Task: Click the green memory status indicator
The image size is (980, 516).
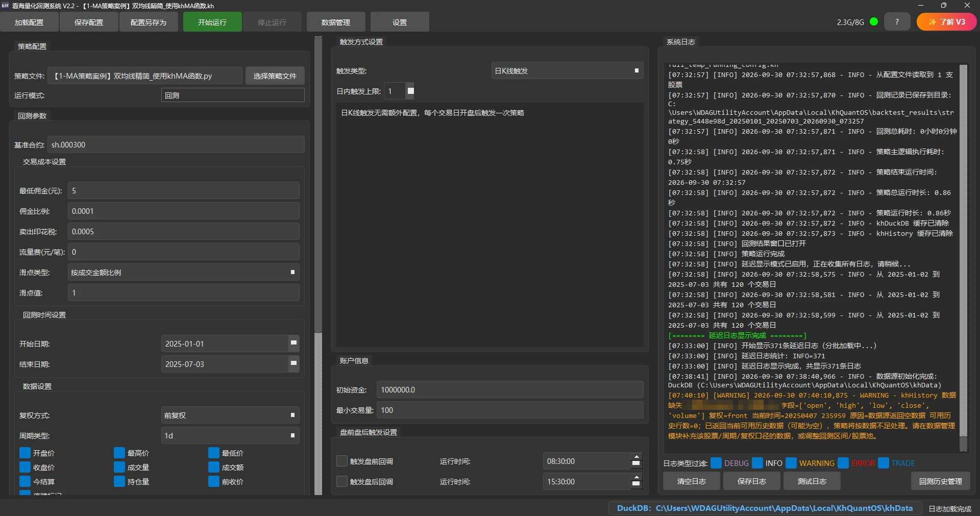Action: (874, 22)
